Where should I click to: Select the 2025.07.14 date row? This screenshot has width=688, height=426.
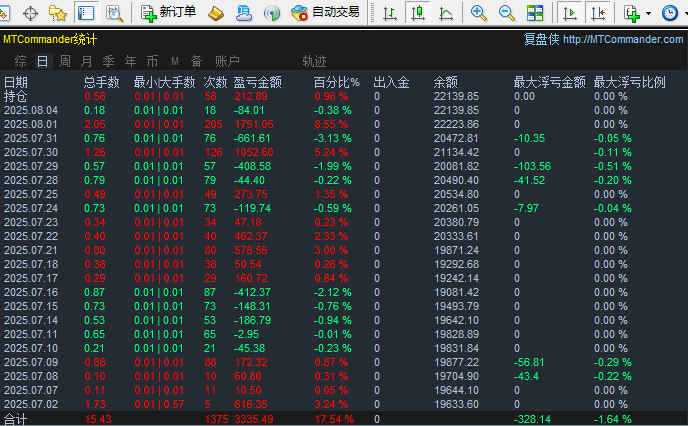click(x=31, y=320)
